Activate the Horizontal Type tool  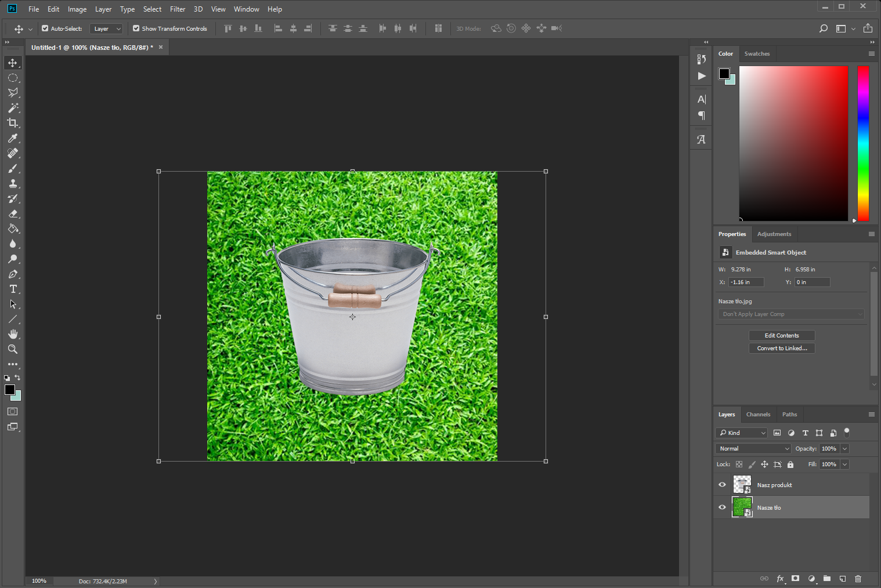point(13,289)
